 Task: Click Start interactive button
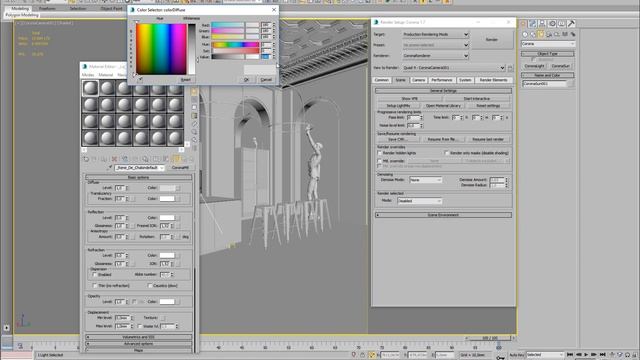point(477,99)
